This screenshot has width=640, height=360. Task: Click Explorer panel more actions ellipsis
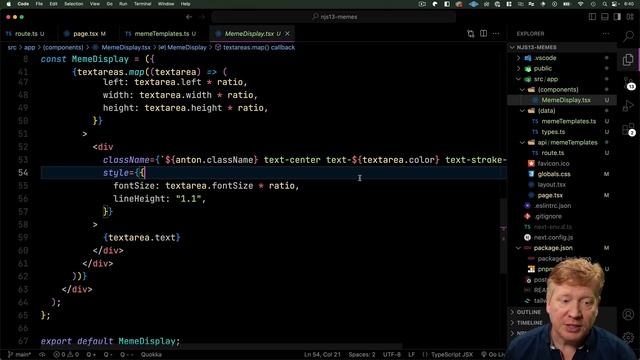(x=606, y=34)
